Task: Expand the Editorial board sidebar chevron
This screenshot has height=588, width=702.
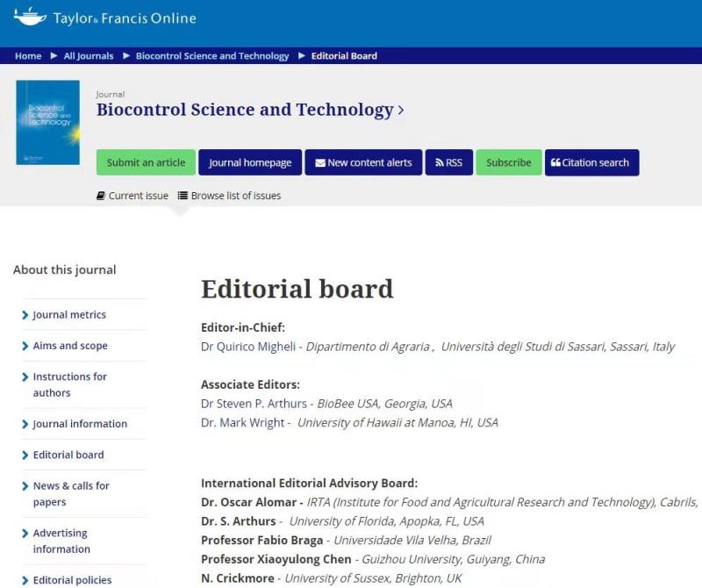Action: (x=25, y=455)
